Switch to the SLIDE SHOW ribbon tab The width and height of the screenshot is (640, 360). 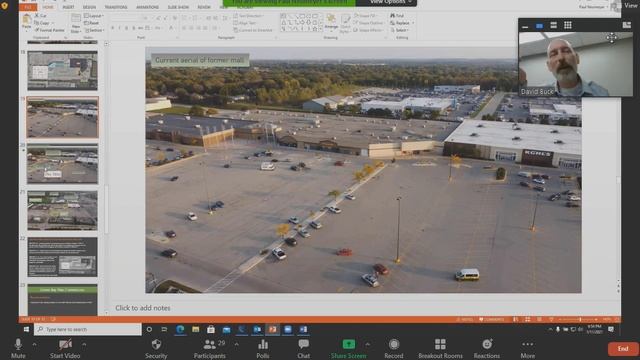click(x=178, y=7)
